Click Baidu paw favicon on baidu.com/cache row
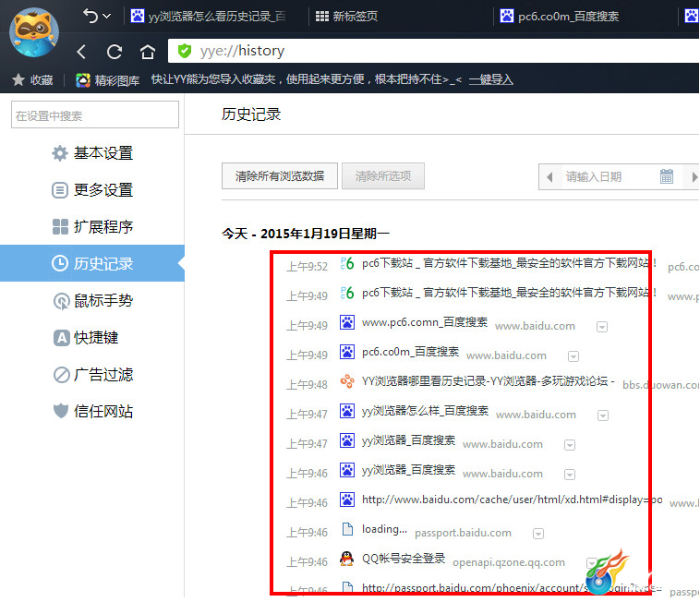Viewport: 700px width, 602px height. 347,500
